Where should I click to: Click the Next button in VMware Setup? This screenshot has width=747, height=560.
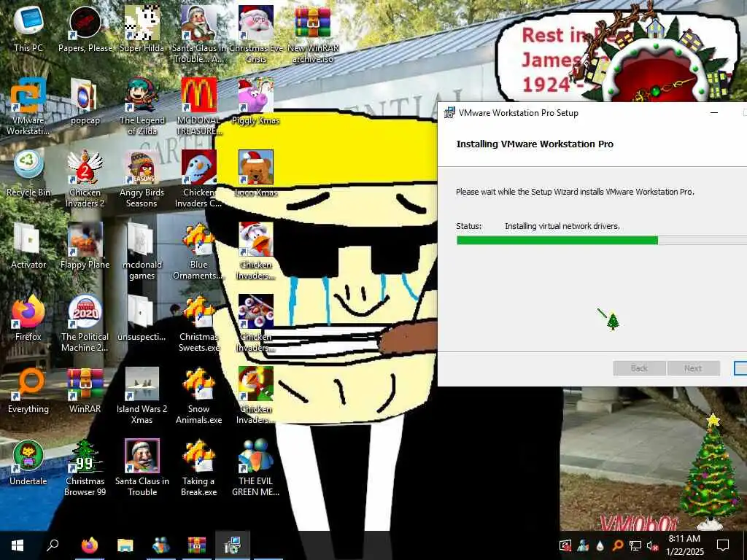point(693,368)
